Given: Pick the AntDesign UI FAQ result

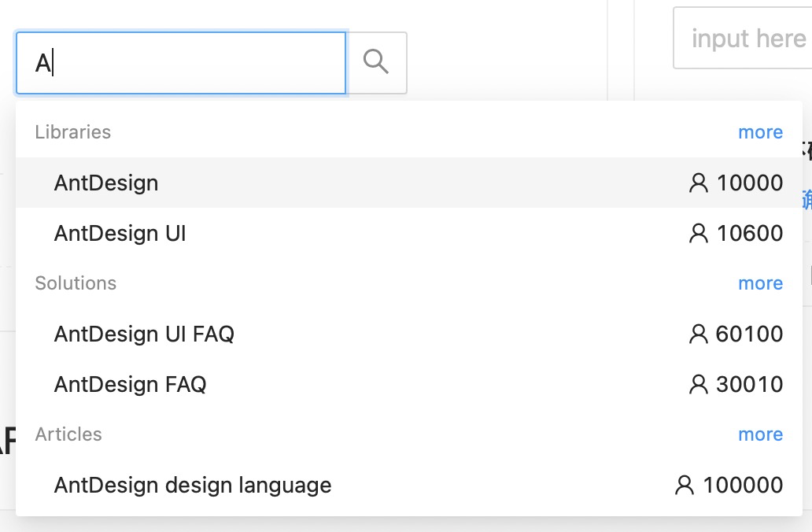Looking at the screenshot, I should tap(144, 334).
